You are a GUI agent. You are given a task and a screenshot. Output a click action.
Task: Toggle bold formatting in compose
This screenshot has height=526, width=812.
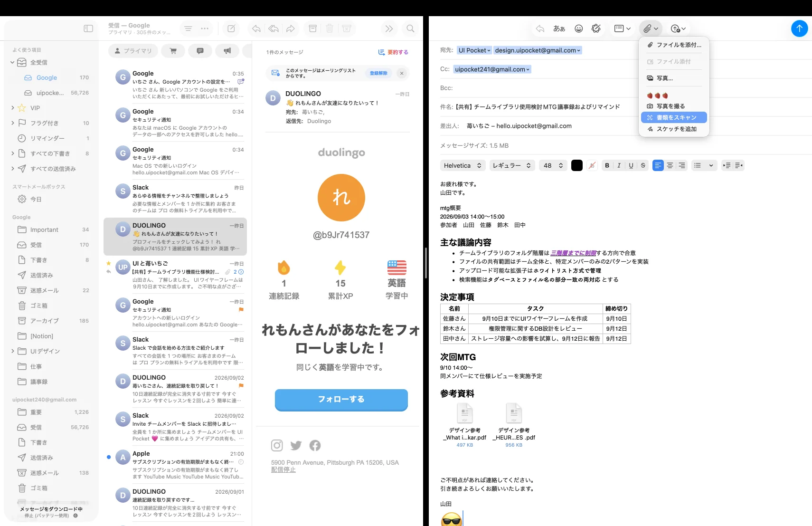607,165
